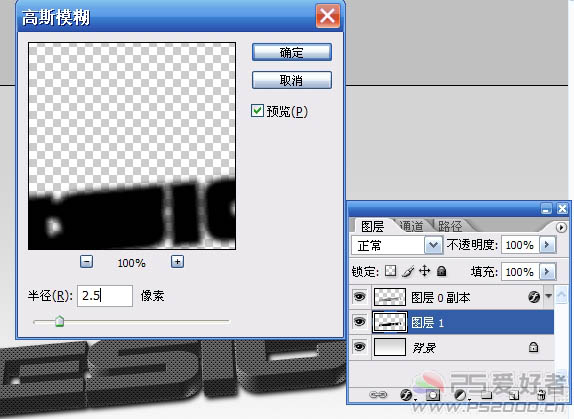Click into the 半径(R) input field
Screen dimensions: 574x419
coord(105,296)
